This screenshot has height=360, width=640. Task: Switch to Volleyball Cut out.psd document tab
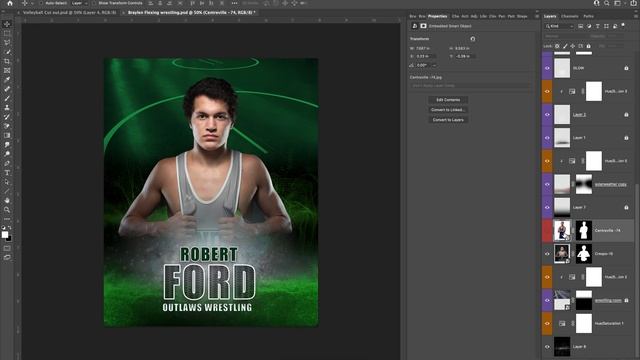point(69,13)
